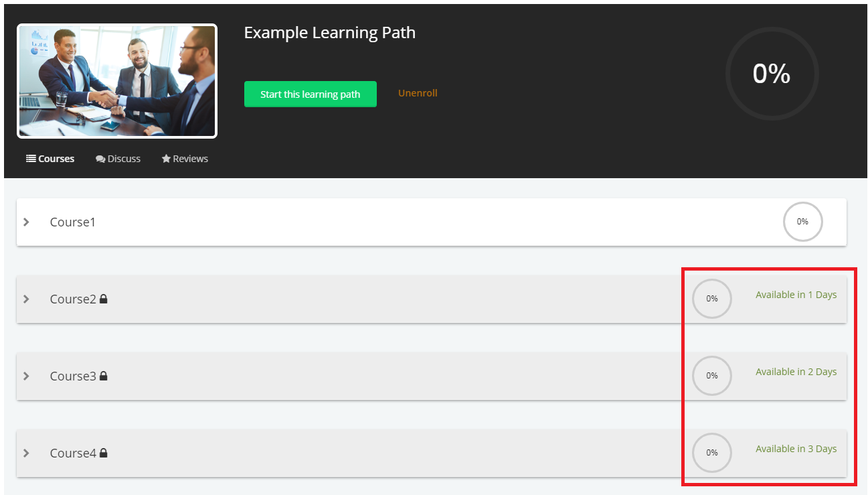This screenshot has width=868, height=495.
Task: Expand the Course3 row chevron
Action: tap(26, 376)
